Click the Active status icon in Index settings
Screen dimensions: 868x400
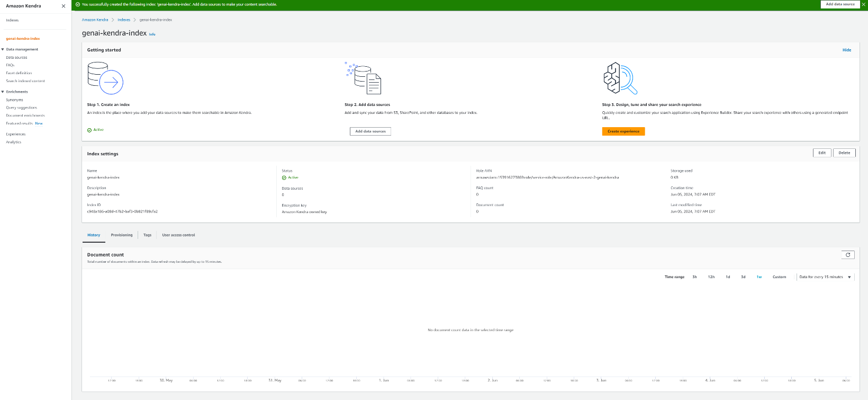[x=284, y=177]
